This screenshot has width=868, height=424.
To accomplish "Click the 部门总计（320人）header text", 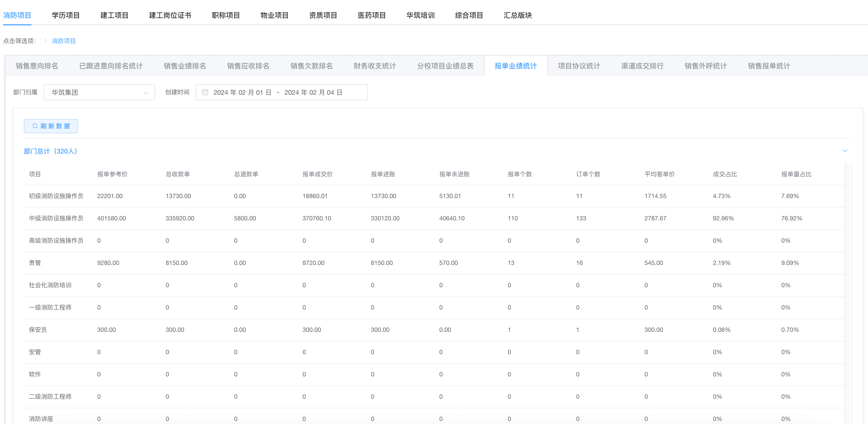I will 50,151.
